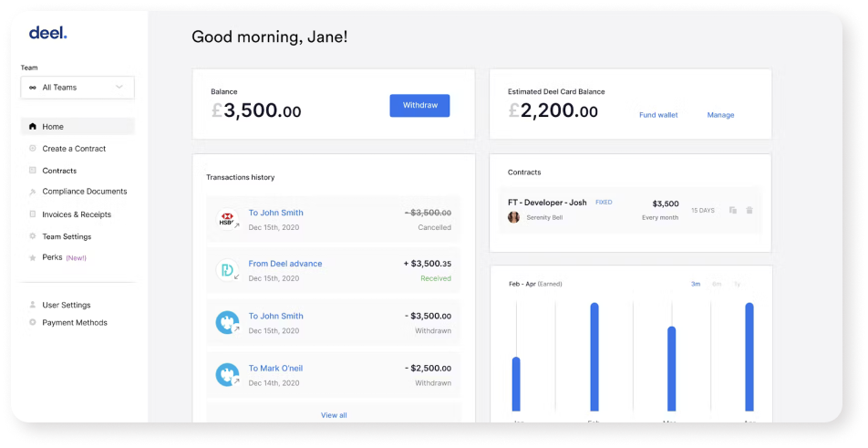The width and height of the screenshot is (868, 448).
Task: Click the trash icon on Josh's contract
Action: click(x=749, y=210)
